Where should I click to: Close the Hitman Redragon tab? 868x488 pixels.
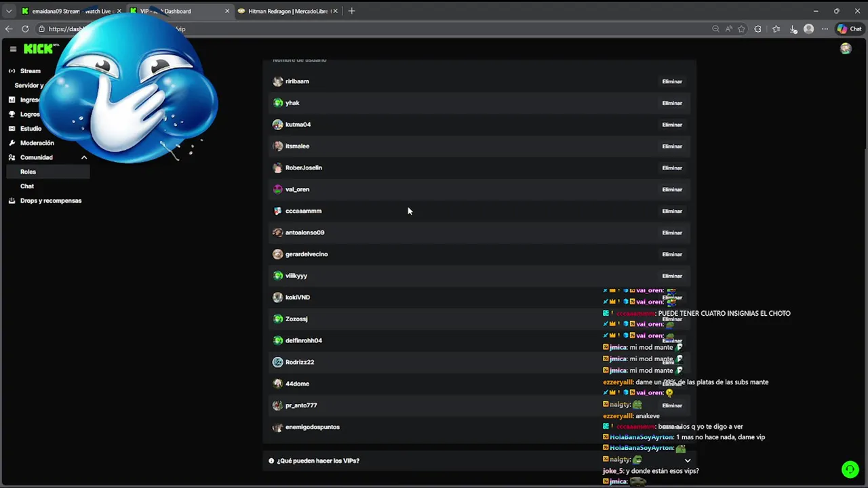[x=335, y=11]
